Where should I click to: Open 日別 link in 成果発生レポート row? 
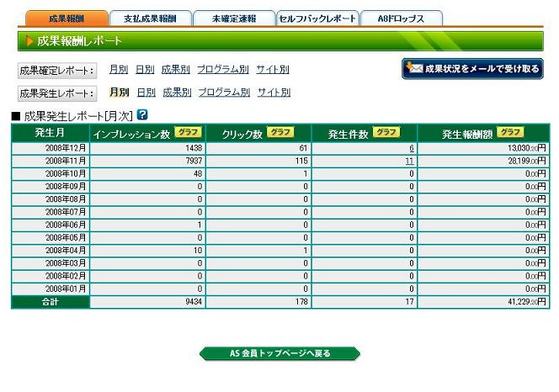pos(146,93)
